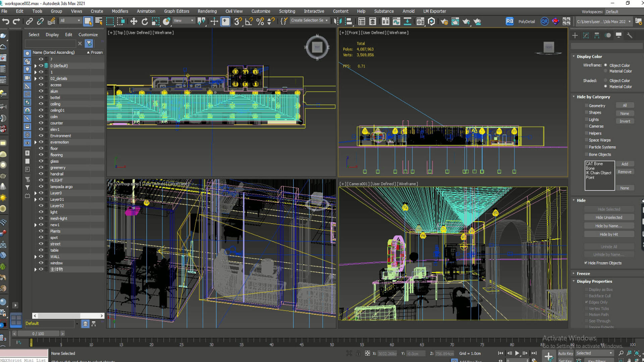Toggle the Angle Snap icon
The width and height of the screenshot is (644, 362).
coord(249,21)
